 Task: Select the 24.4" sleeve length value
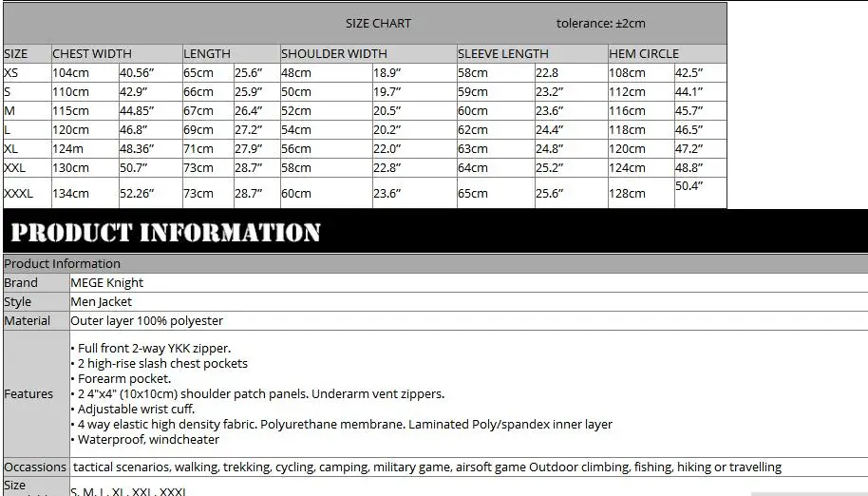pos(549,129)
